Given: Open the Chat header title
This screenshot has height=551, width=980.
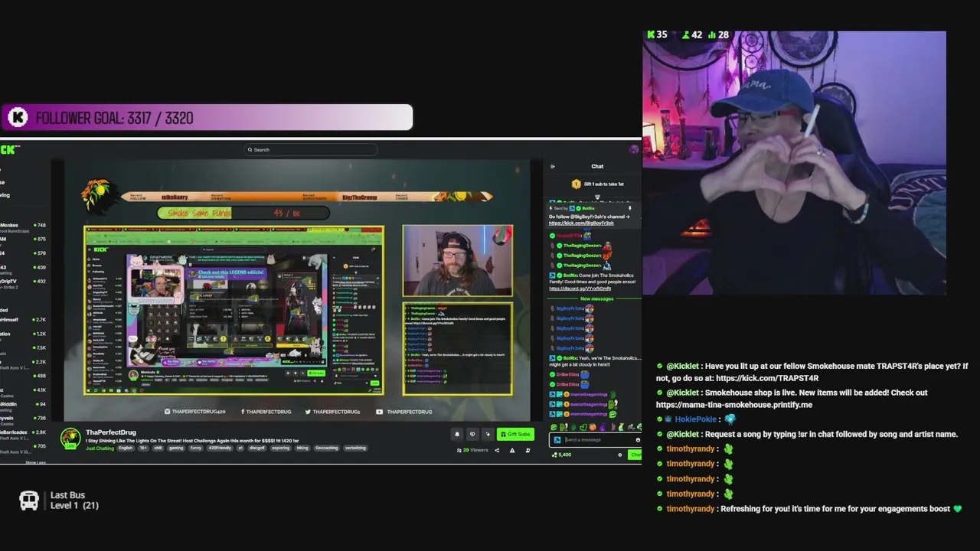Looking at the screenshot, I should pyautogui.click(x=597, y=166).
